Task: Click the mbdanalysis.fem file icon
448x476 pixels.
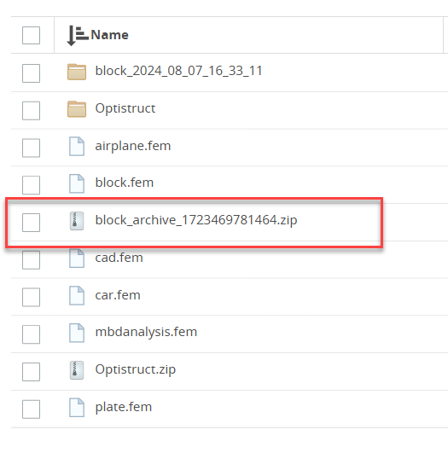Action: click(77, 333)
